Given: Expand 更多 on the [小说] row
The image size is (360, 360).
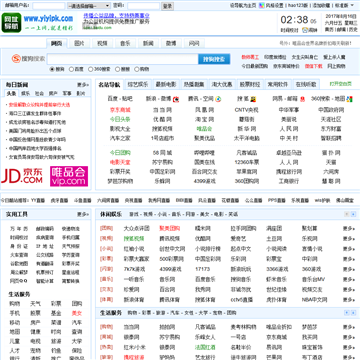Looking at the screenshot, I should pyautogui.click(x=349, y=249).
